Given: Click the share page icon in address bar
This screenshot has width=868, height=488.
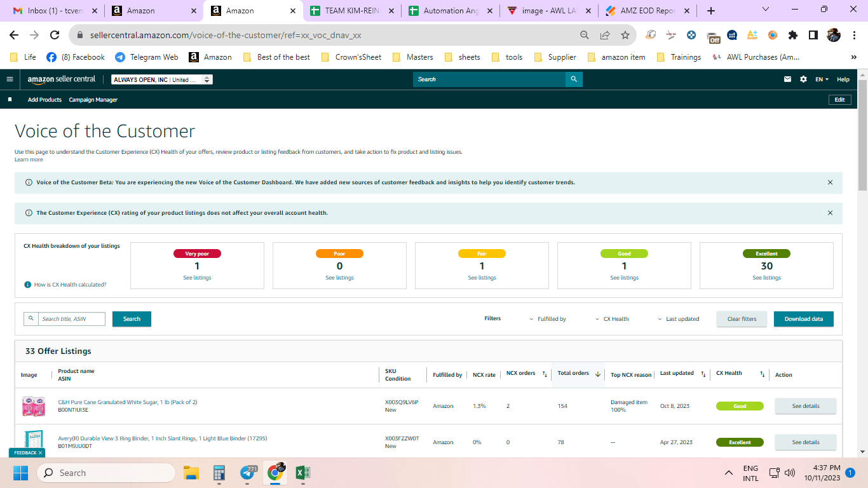Looking at the screenshot, I should (605, 36).
